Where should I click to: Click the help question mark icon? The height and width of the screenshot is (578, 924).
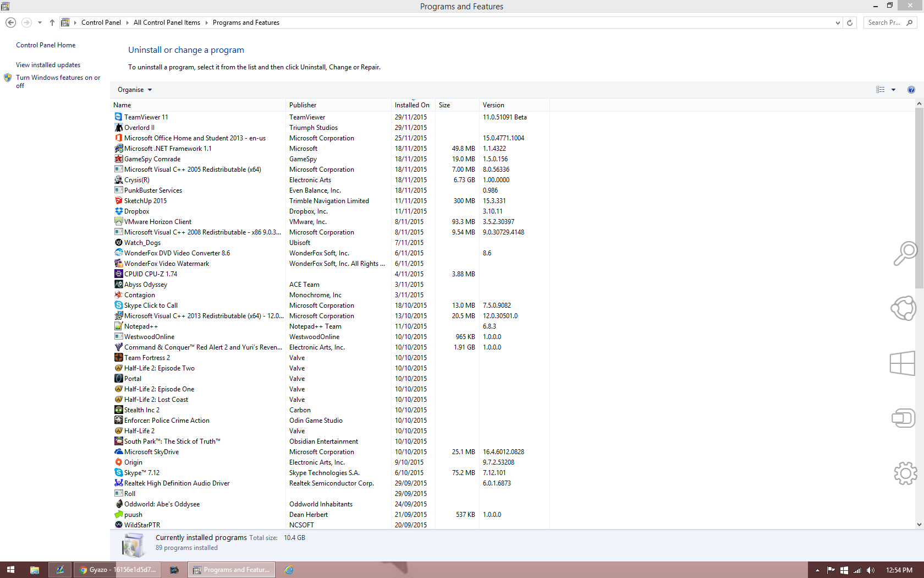pyautogui.click(x=911, y=90)
